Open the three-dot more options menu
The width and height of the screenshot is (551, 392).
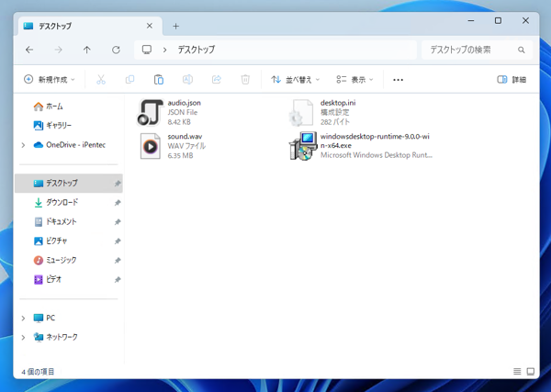[399, 80]
